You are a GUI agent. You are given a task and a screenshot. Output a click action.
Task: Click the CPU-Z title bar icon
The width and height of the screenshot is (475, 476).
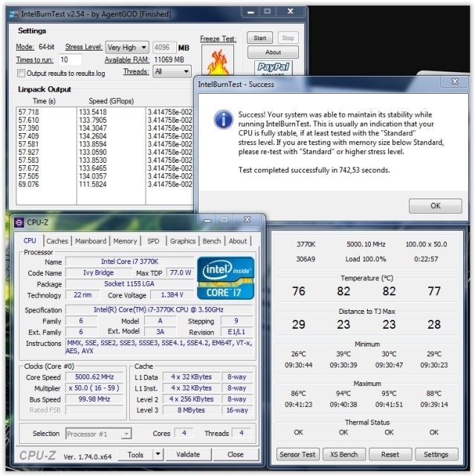point(18,222)
